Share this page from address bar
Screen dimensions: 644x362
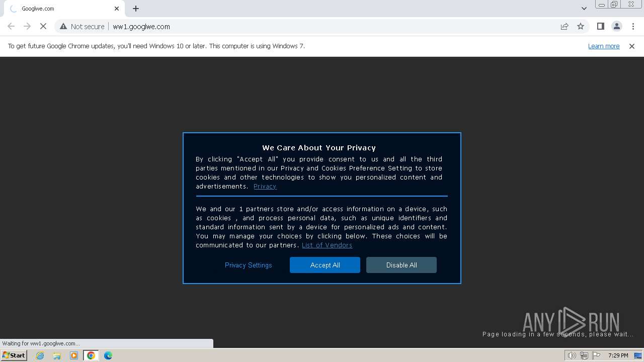tap(565, 26)
